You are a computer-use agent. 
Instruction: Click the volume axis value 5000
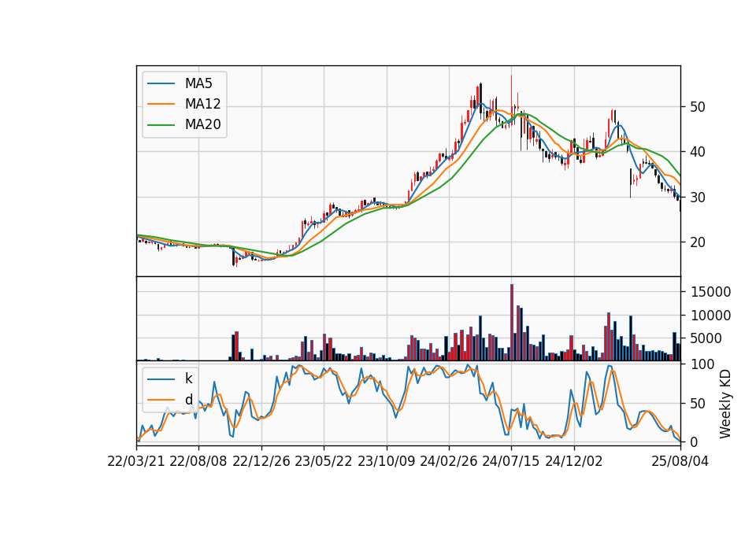coord(706,338)
